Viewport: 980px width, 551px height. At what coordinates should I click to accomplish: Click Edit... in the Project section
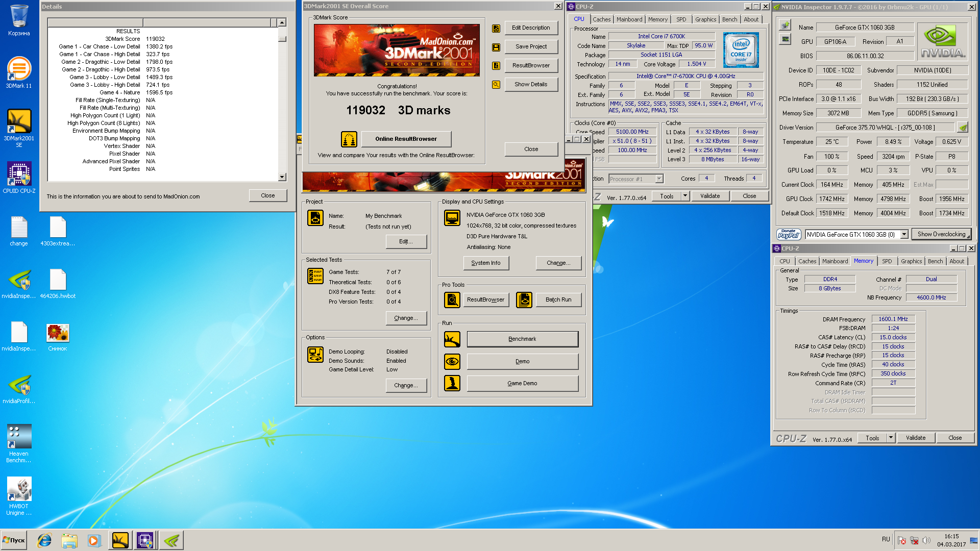(406, 241)
